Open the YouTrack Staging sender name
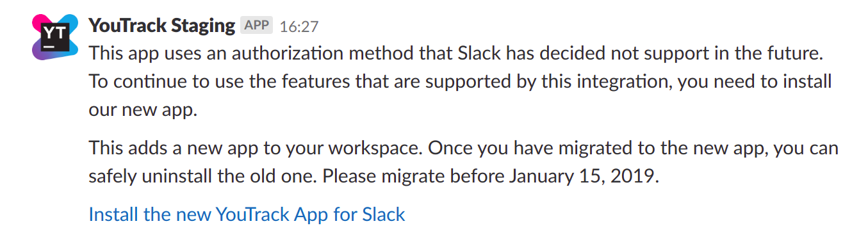 click(161, 26)
